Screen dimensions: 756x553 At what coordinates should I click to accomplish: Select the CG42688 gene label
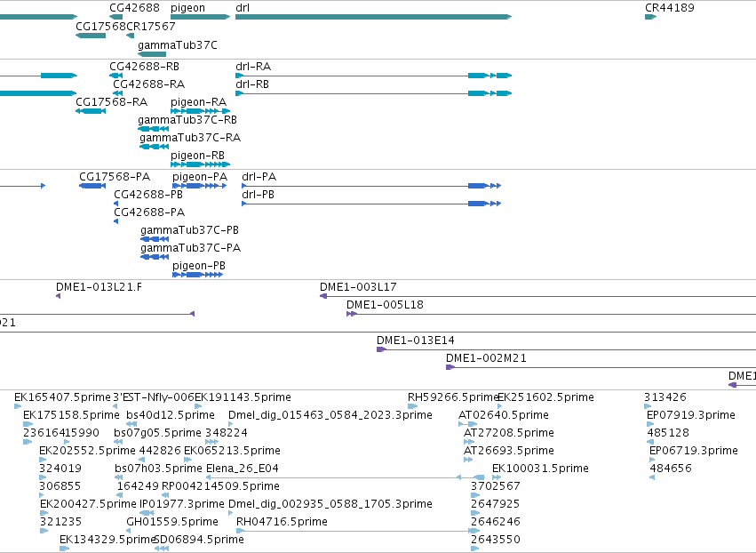point(134,8)
